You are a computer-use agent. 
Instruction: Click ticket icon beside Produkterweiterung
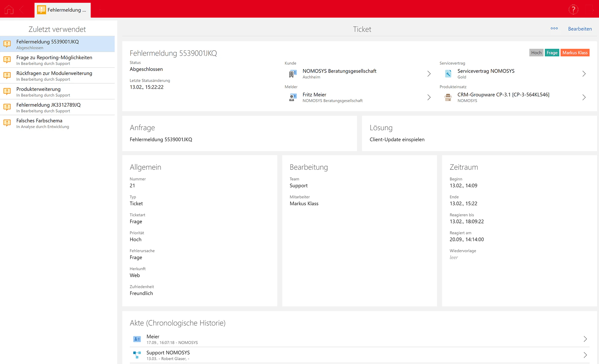point(7,91)
